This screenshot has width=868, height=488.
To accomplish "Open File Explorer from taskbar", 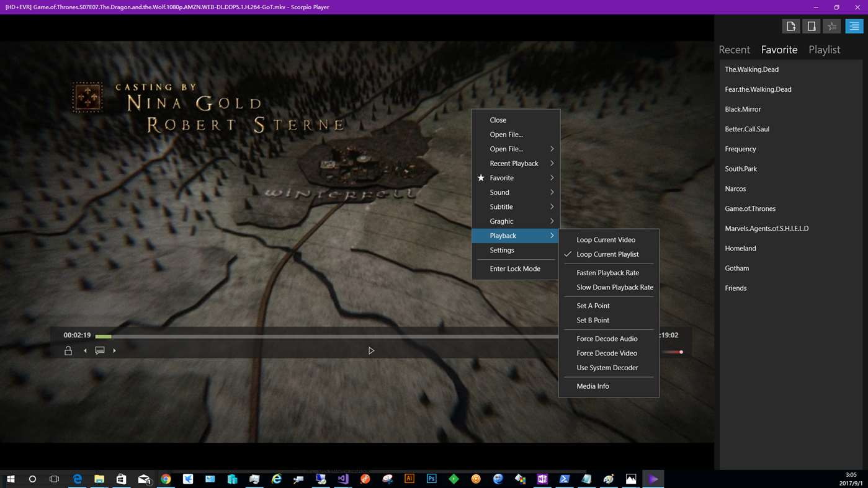I will 99,479.
